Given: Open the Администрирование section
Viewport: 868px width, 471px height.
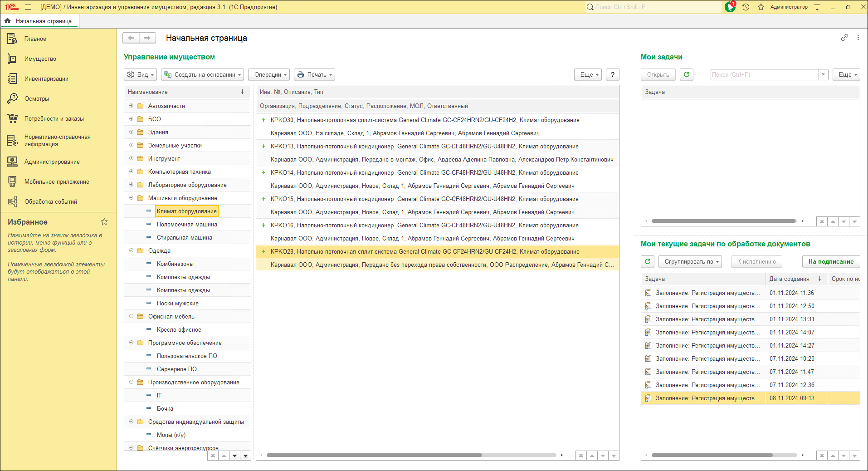Looking at the screenshot, I should (52, 162).
